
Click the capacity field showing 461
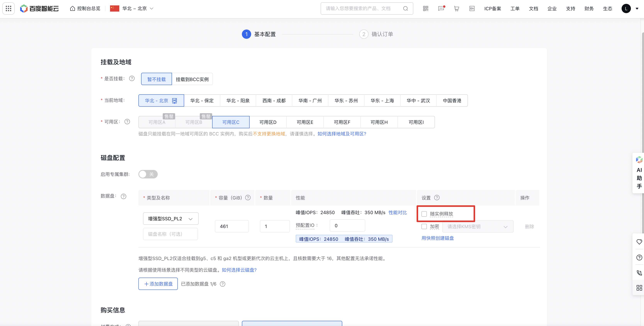(232, 226)
